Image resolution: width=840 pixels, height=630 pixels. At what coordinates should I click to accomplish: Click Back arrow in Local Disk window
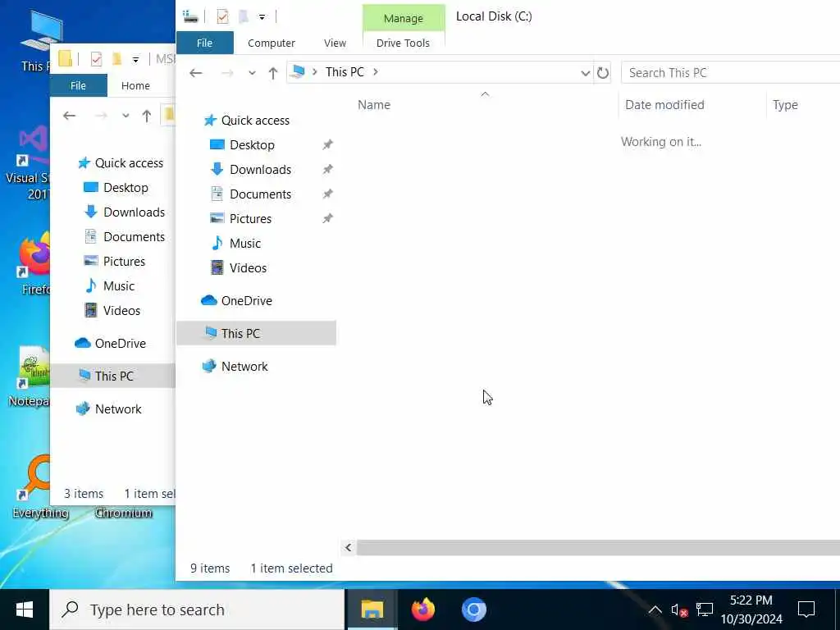pyautogui.click(x=196, y=72)
